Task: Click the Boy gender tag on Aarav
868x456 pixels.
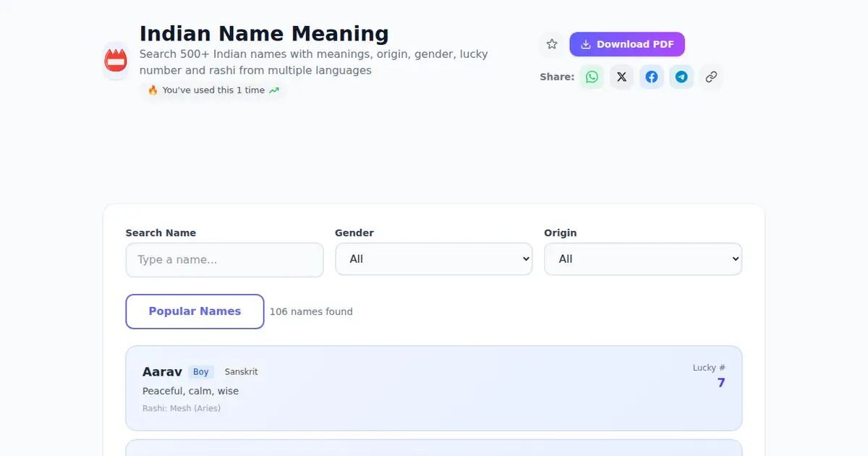Action: [x=201, y=372]
